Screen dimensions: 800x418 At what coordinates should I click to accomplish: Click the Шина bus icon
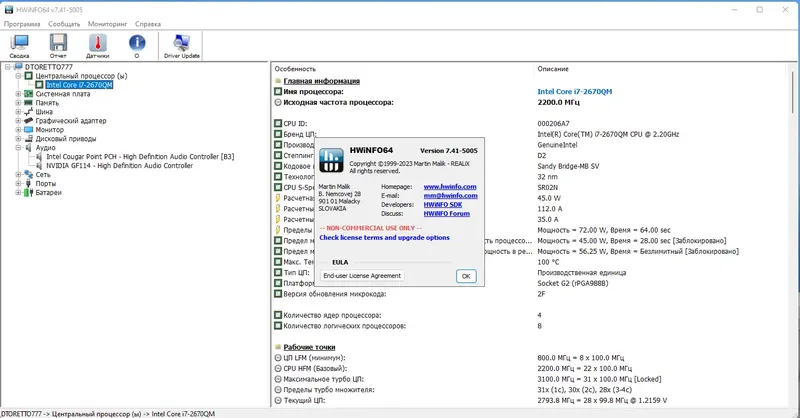click(x=29, y=112)
